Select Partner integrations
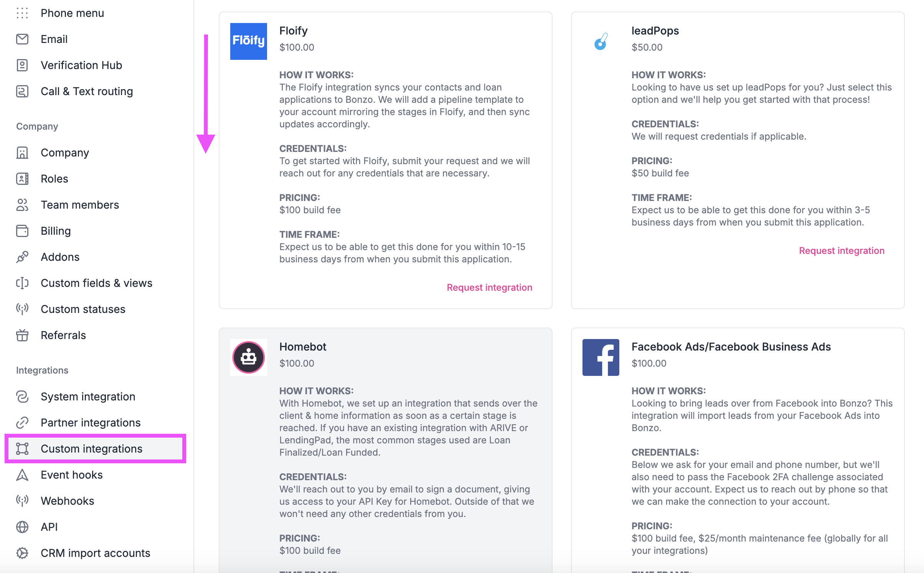The width and height of the screenshot is (924, 573). pos(90,422)
